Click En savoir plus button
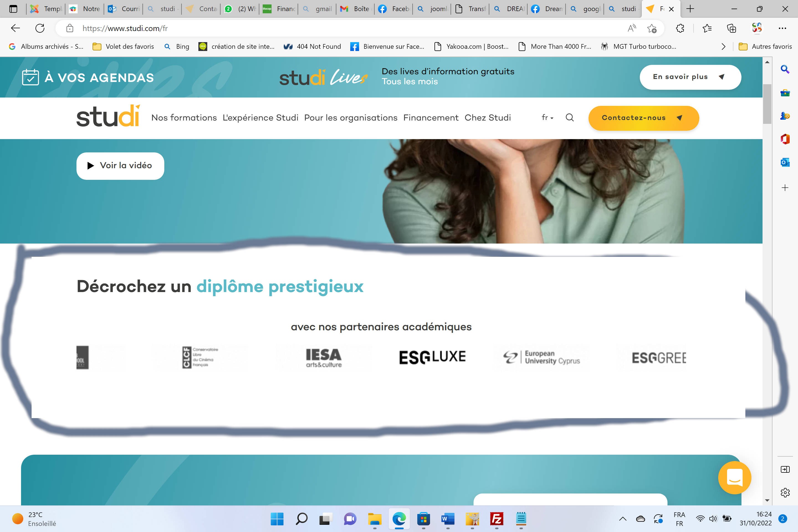The width and height of the screenshot is (798, 532). tap(690, 77)
